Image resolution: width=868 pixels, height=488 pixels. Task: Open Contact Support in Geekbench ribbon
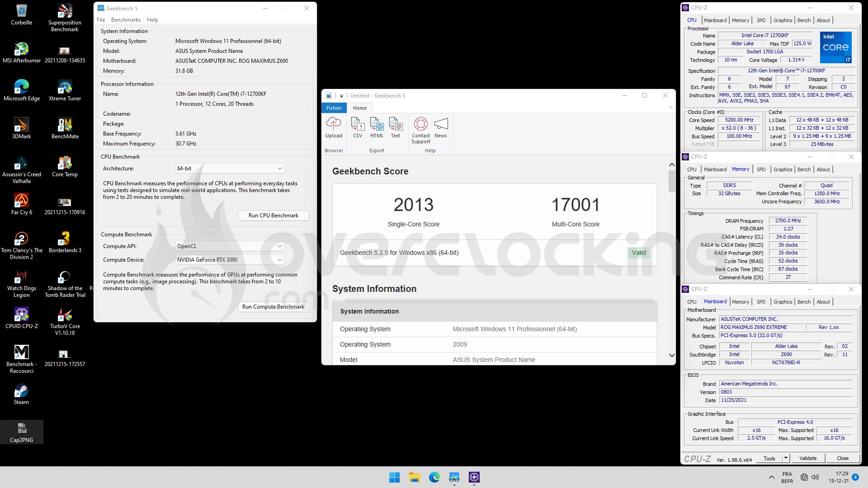point(421,130)
